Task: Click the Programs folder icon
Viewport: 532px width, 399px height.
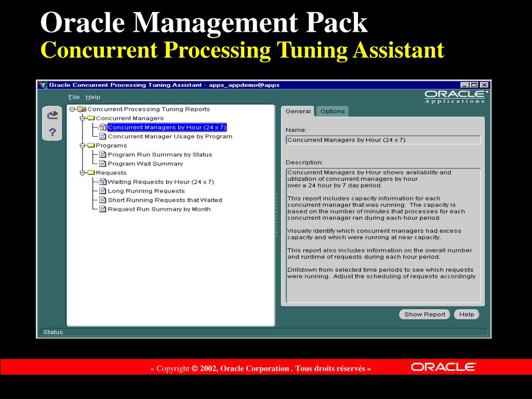Action: coord(91,145)
